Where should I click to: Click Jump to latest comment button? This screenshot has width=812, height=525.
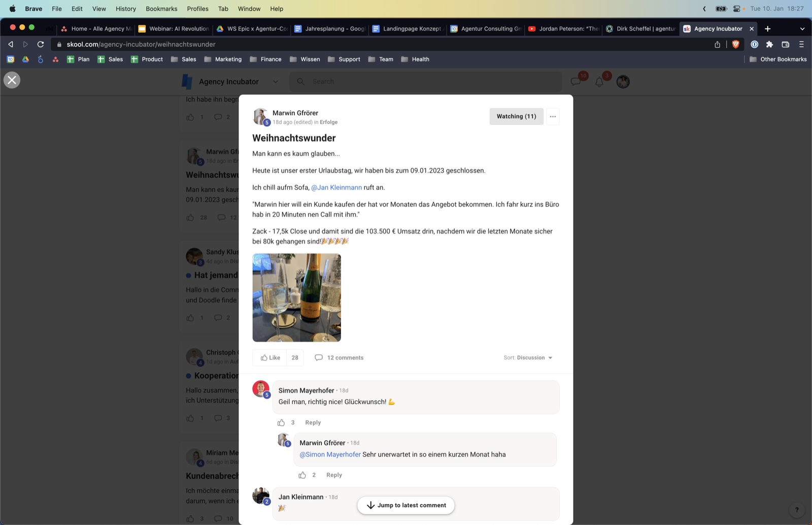(x=406, y=505)
